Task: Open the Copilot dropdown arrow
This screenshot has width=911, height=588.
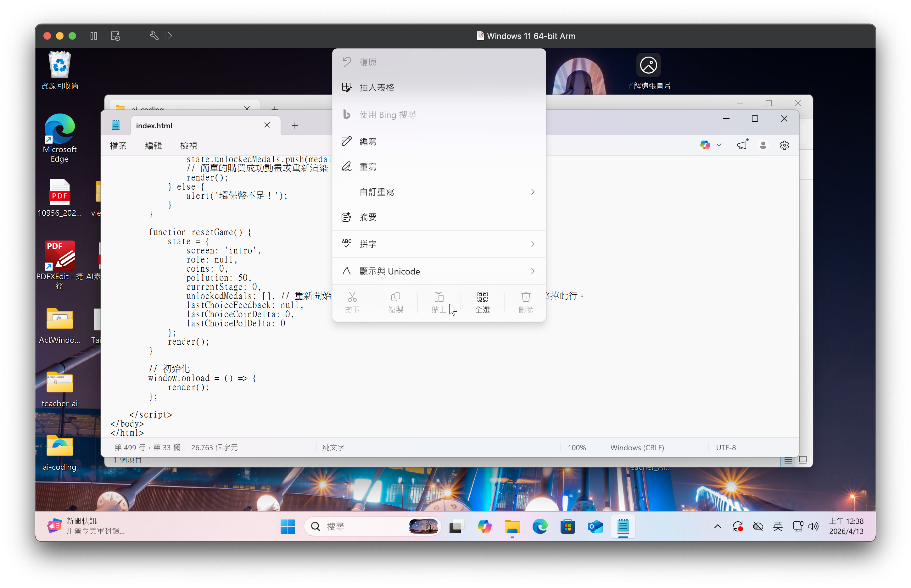Action: [x=719, y=145]
